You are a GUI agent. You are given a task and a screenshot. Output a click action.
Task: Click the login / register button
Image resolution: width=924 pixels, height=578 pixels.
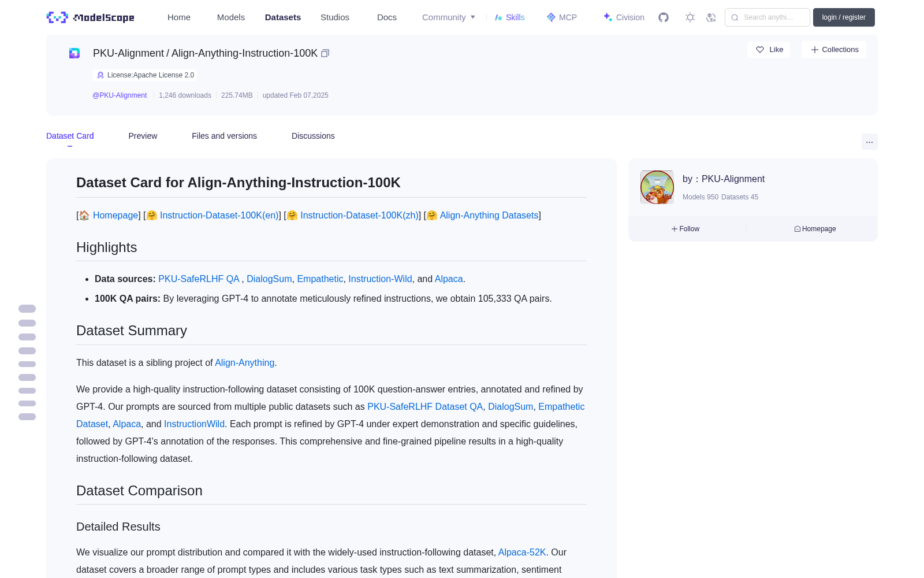tap(844, 17)
